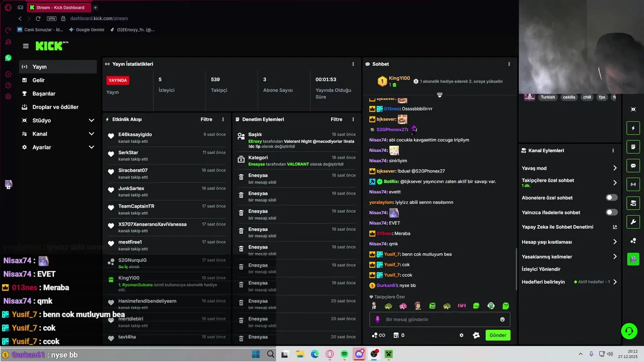Open Yapay Zeka ile Sohbet Denetimi link
The height and width of the screenshot is (362, 644).
pyautogui.click(x=570, y=227)
